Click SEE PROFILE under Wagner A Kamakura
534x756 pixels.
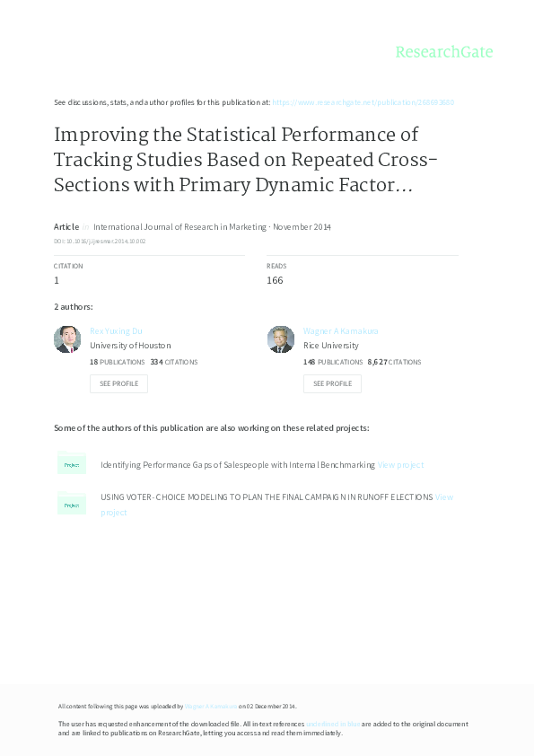332,383
